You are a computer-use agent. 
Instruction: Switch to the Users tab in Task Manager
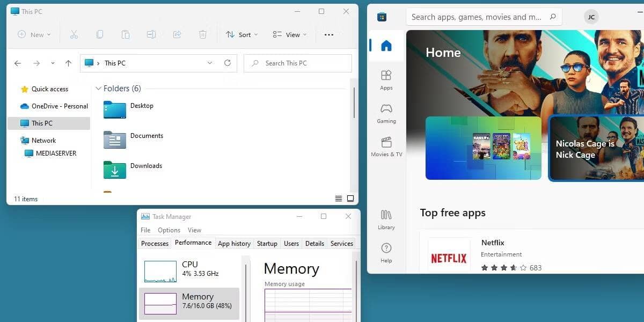tap(291, 244)
